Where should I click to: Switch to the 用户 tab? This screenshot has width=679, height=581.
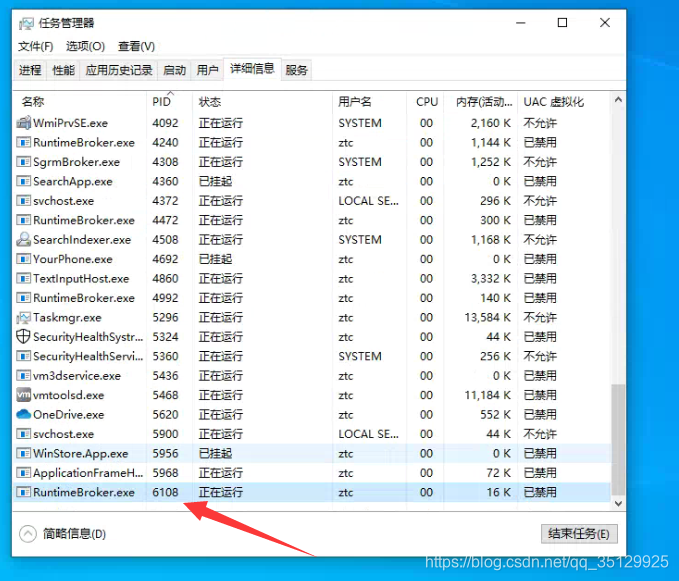click(207, 70)
